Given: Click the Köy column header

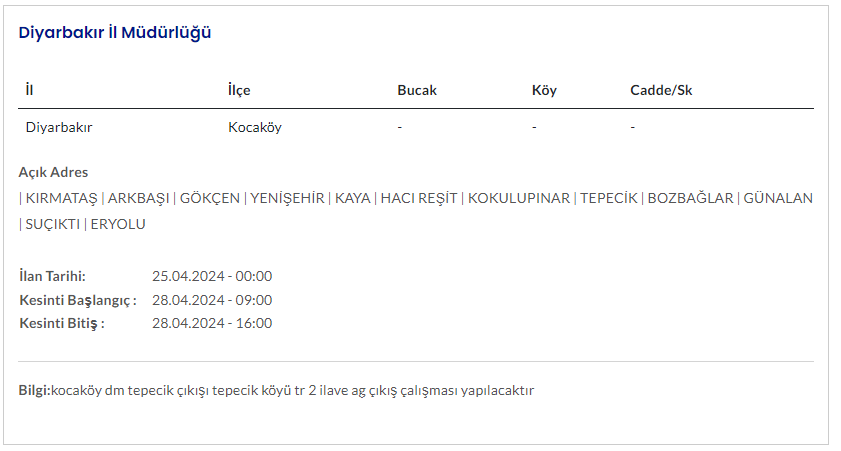Looking at the screenshot, I should [544, 90].
